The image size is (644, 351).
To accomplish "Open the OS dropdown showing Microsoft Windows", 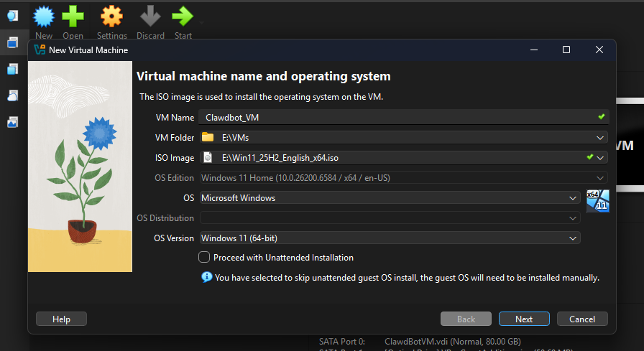I will pyautogui.click(x=573, y=198).
